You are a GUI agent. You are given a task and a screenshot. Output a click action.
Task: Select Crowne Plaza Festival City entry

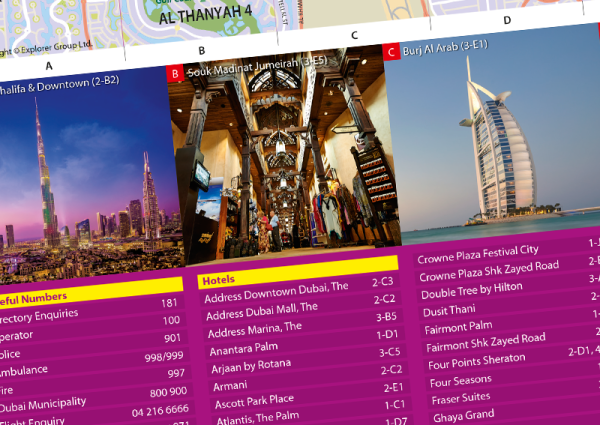coord(478,252)
